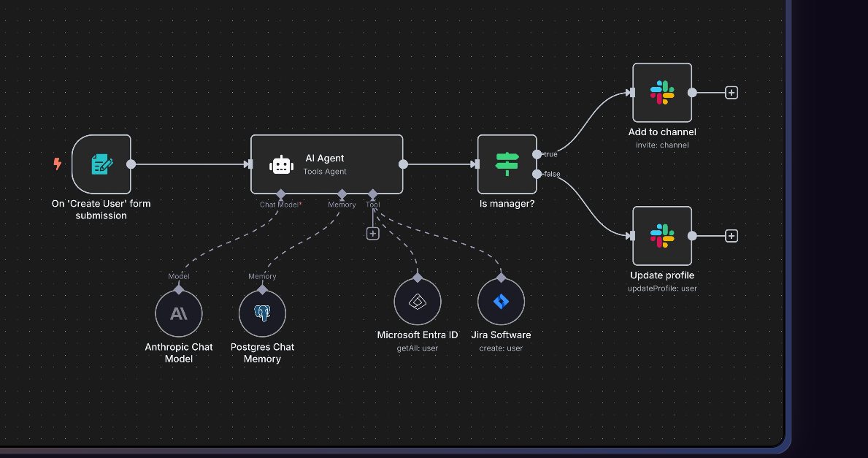The width and height of the screenshot is (868, 458).
Task: Select the 'Create User' form trigger node
Action: 101,164
